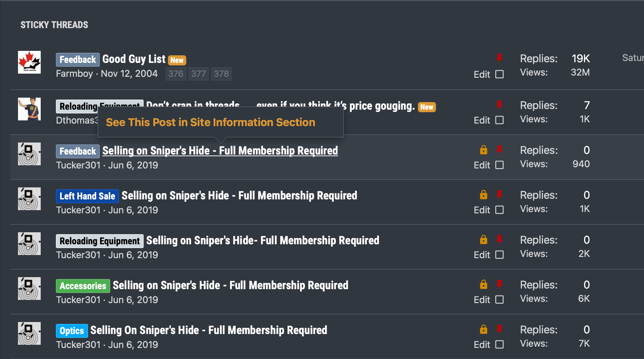Click Dthomas avatar thumbnail
Screen dimensions: 644x359
29,109
